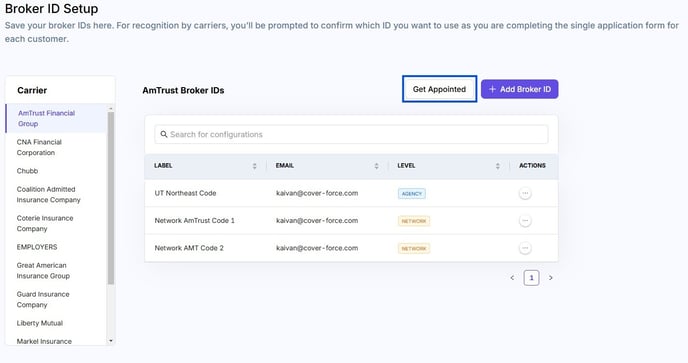Select CNA Financial Corporation carrier

pos(56,147)
